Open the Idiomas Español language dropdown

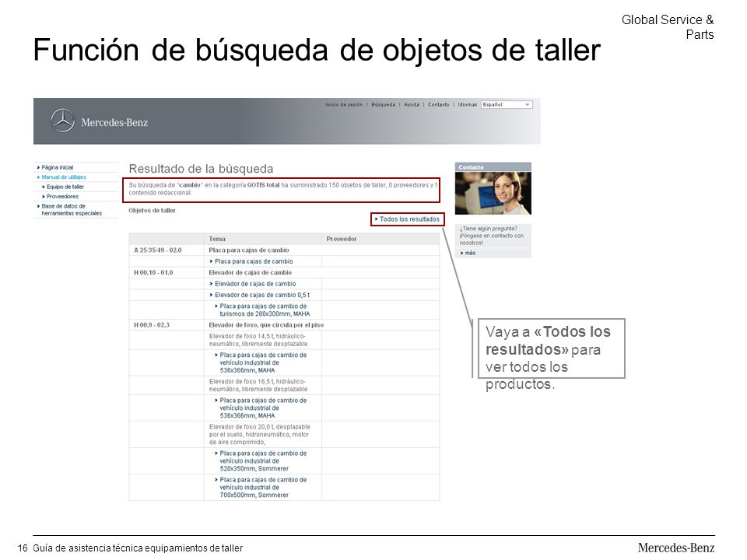pos(507,105)
